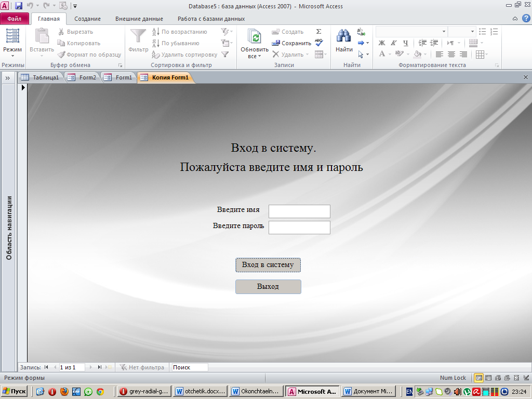Open the Пуск start menu
The image size is (532, 399).
point(14,391)
